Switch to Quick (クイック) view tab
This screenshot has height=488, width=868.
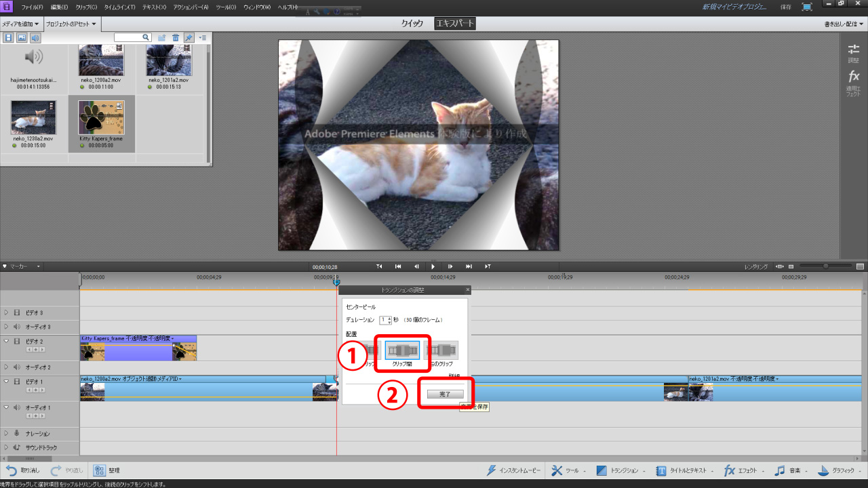click(x=412, y=24)
